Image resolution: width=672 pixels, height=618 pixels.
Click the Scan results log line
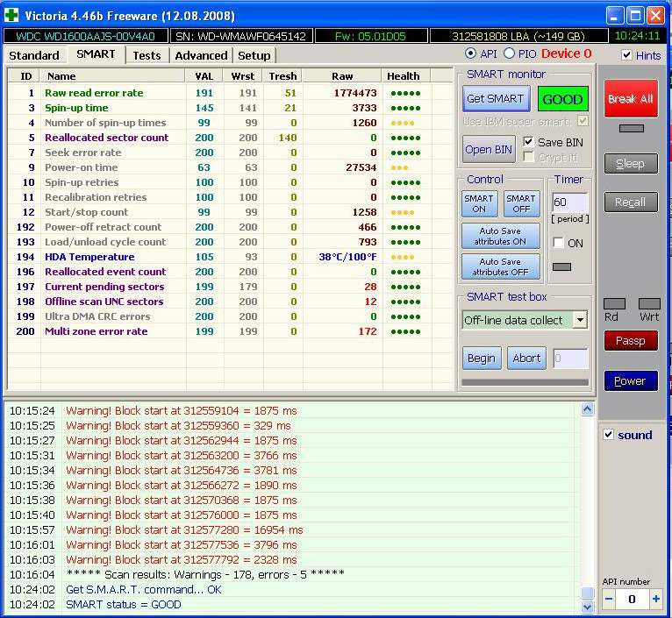205,574
